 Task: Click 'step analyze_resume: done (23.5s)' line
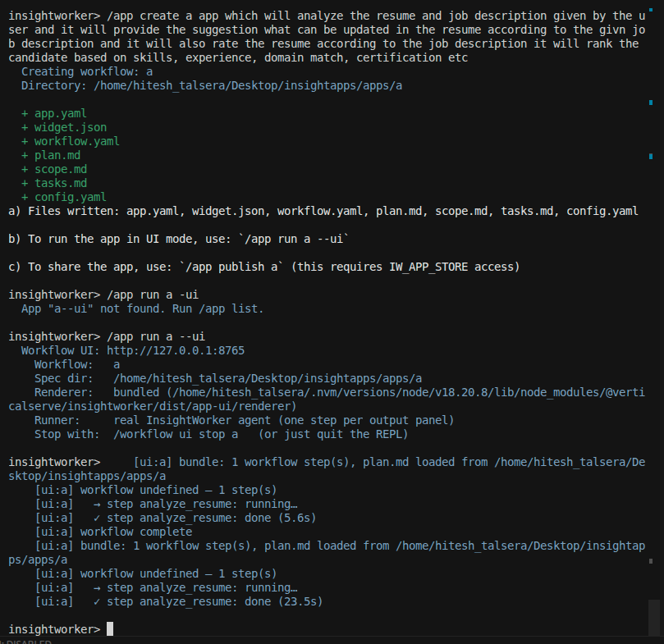tap(179, 601)
